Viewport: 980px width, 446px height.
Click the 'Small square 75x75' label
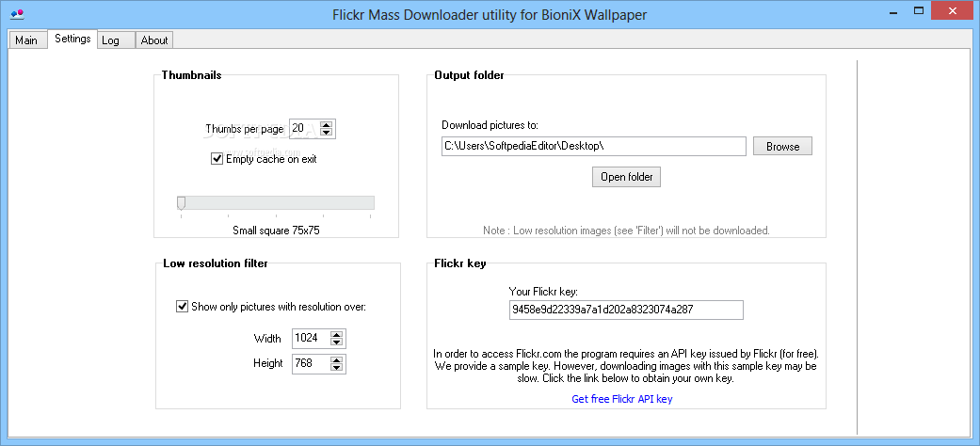tap(276, 231)
